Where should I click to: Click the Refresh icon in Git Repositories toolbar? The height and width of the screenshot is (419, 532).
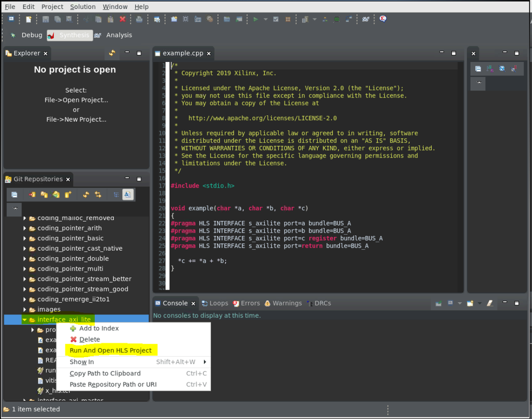[x=86, y=195]
